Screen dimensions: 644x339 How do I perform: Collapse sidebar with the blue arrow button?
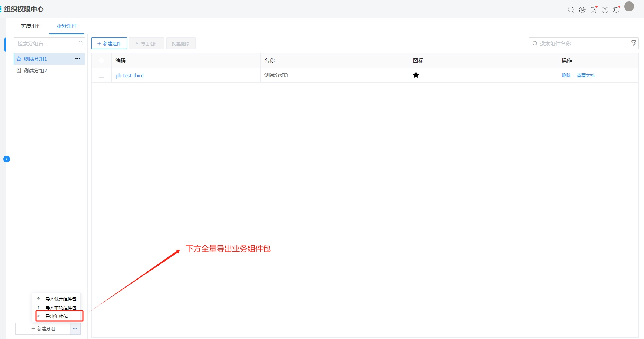pos(7,159)
